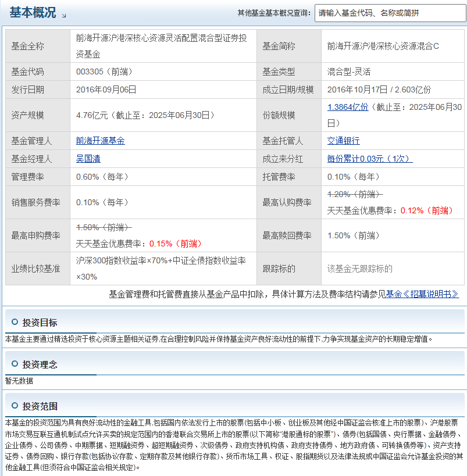Click the 跟踪标的 label cell
This screenshot has height=476, width=467.
click(x=289, y=269)
